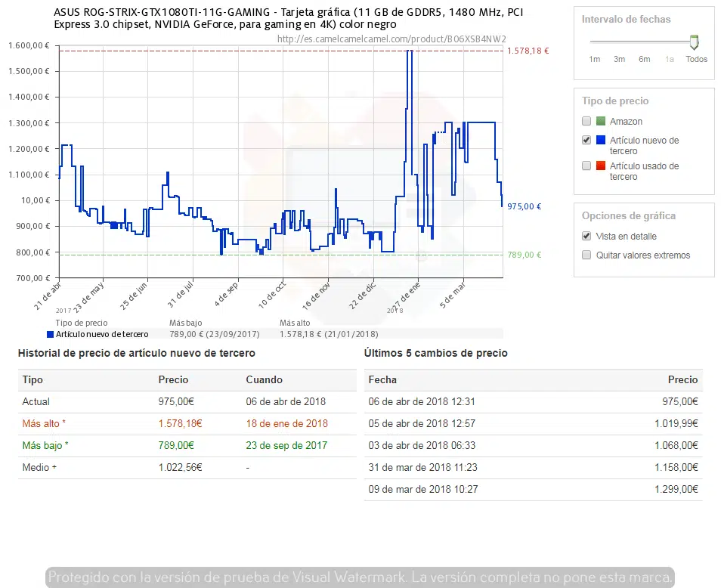Click the Historial de precio section heading
Viewport: 721px width, 588px height.
click(x=137, y=353)
